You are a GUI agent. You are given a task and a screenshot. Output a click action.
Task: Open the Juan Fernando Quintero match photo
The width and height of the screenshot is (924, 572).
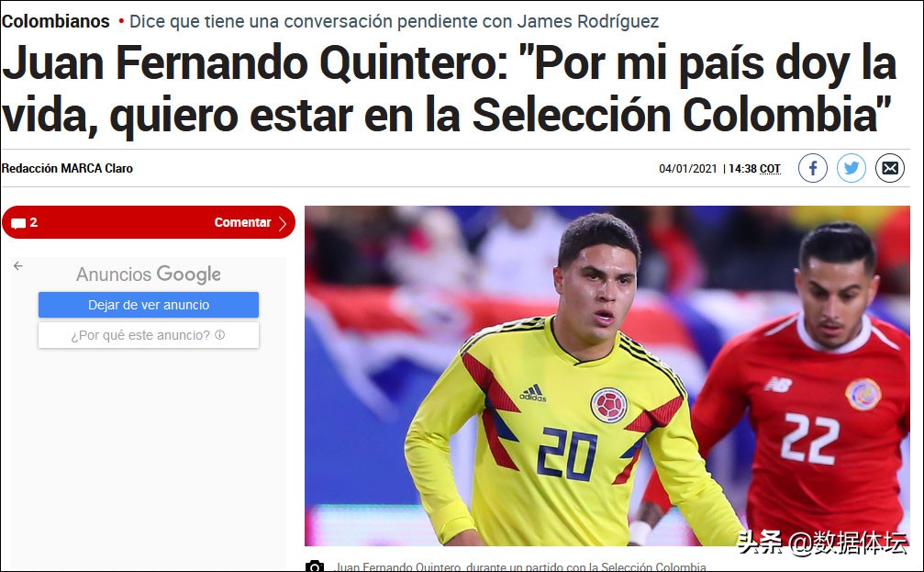[x=607, y=376]
